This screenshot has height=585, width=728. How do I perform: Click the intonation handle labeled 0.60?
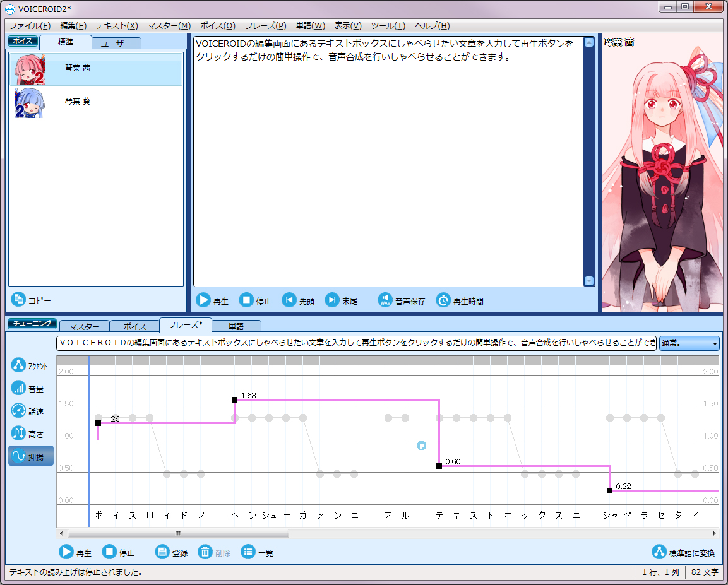tap(439, 466)
